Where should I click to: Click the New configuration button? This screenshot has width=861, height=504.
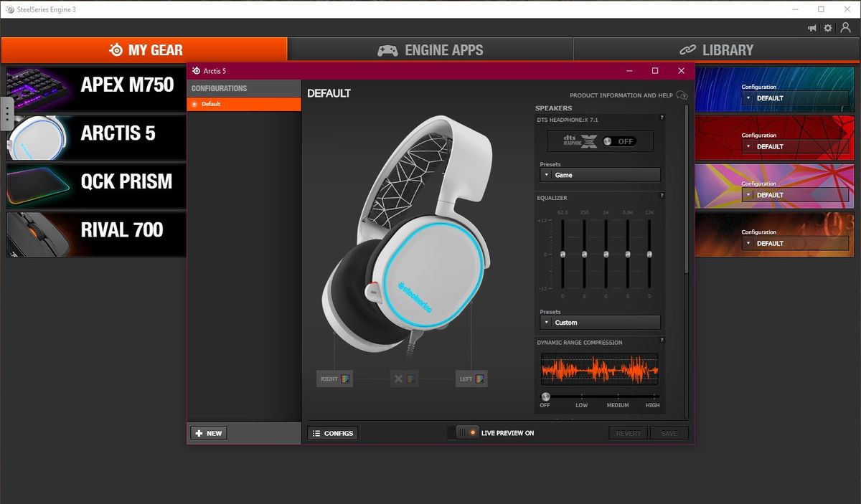[x=207, y=433]
